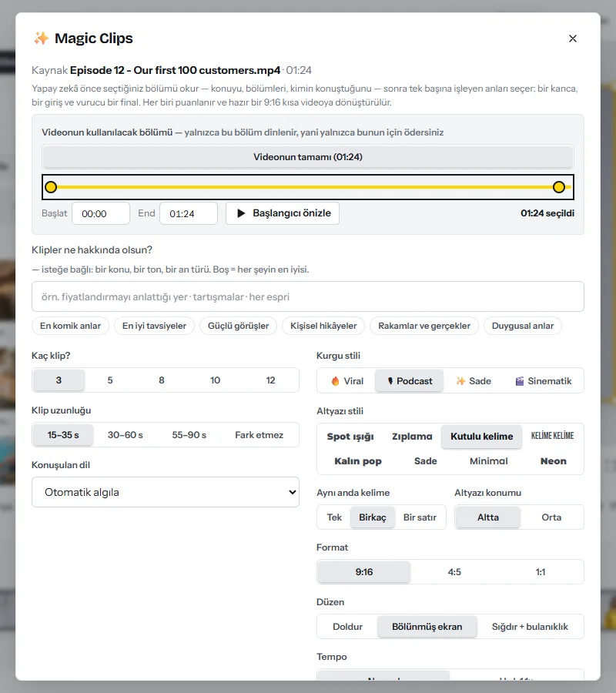Pick the Sade editing style with sparkle icon
The width and height of the screenshot is (616, 693).
click(474, 381)
